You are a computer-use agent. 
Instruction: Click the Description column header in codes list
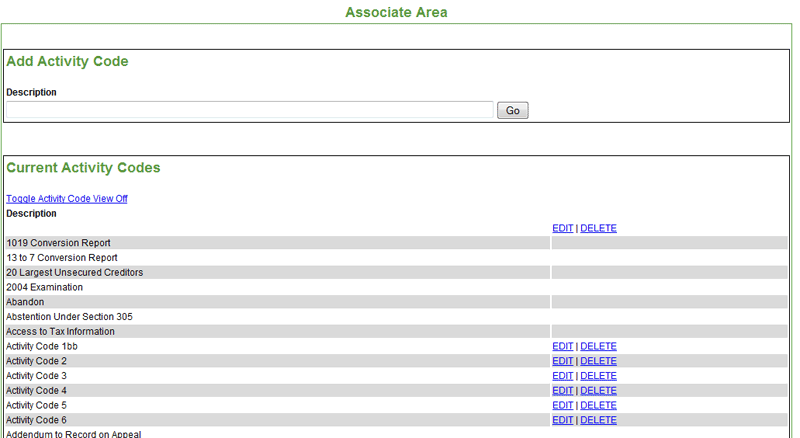pos(31,213)
